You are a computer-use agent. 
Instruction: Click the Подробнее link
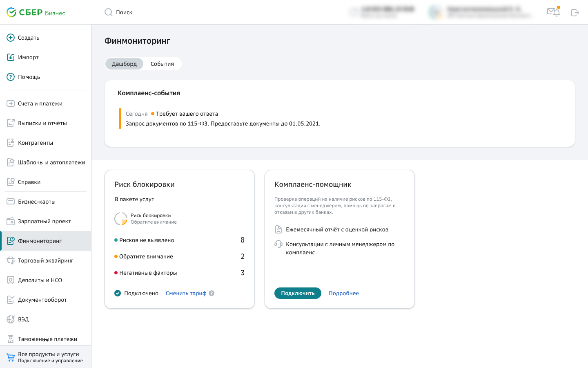tap(343, 293)
